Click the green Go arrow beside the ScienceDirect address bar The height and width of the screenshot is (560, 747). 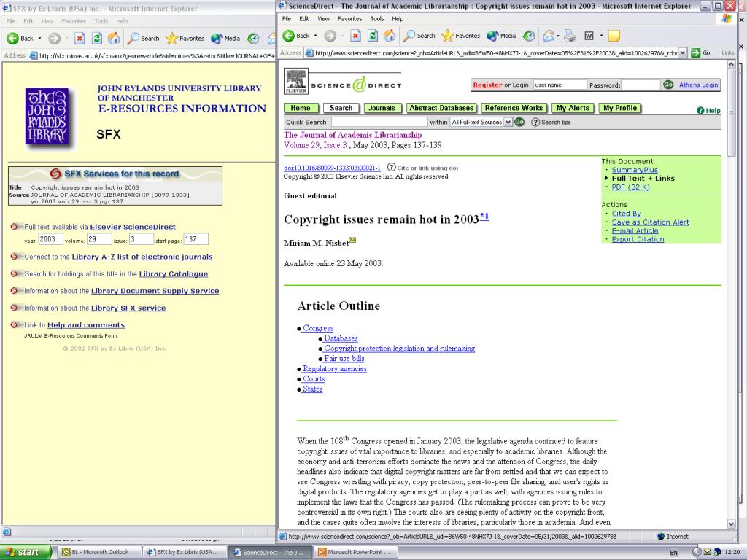tap(695, 52)
